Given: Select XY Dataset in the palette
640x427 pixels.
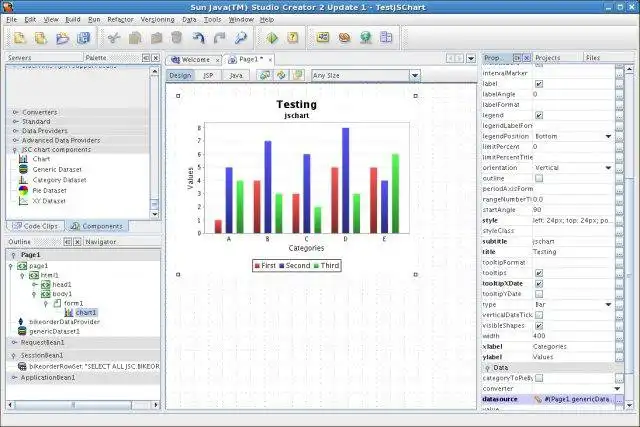Looking at the screenshot, I should (x=49, y=201).
